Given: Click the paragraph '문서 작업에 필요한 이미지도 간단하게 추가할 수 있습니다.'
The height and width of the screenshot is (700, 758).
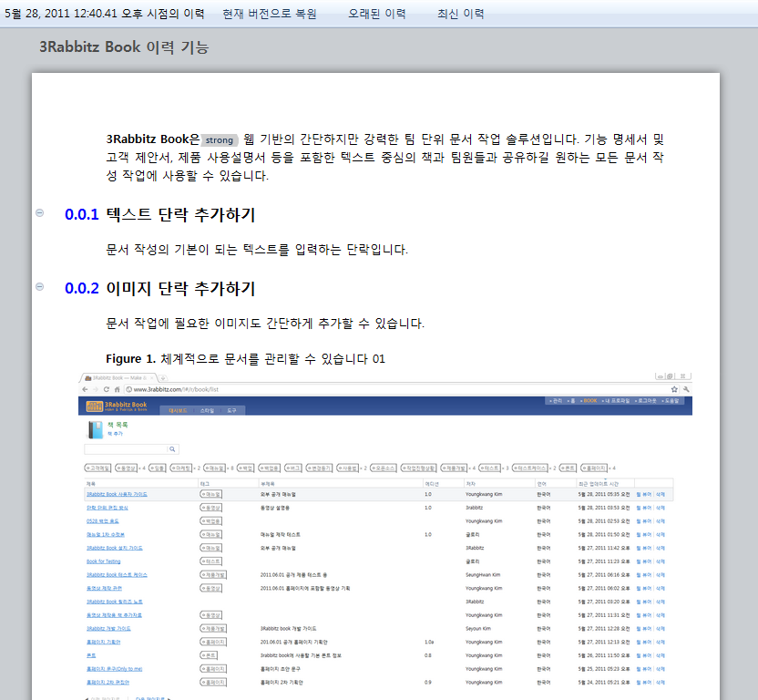Looking at the screenshot, I should click(x=265, y=324).
